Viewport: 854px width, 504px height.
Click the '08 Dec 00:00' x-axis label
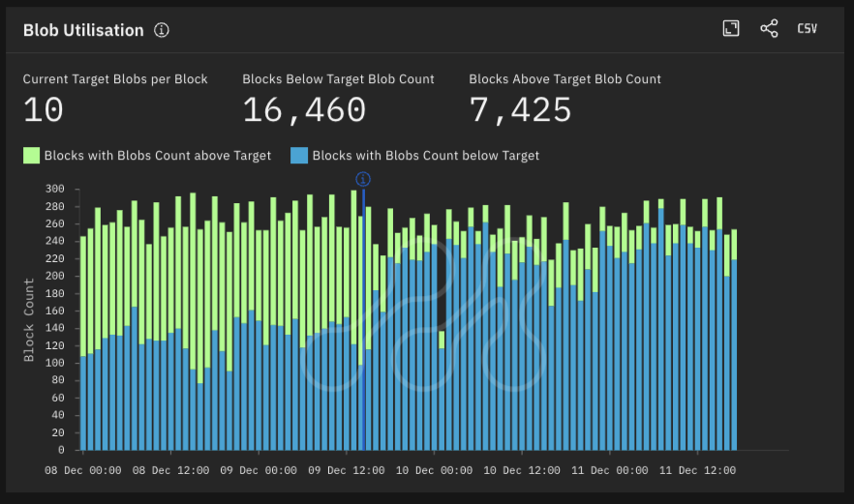click(83, 470)
